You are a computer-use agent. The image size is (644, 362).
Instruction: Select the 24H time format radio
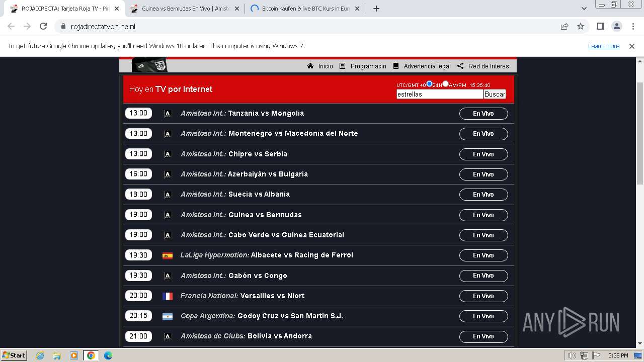[x=429, y=84]
